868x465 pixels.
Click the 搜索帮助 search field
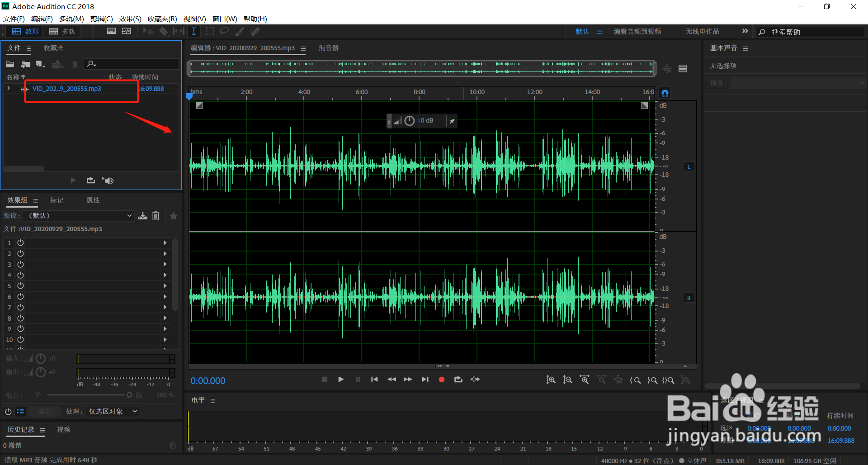(x=811, y=32)
